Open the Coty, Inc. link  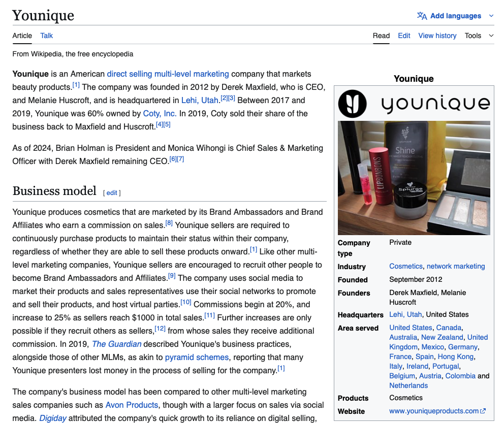(160, 113)
